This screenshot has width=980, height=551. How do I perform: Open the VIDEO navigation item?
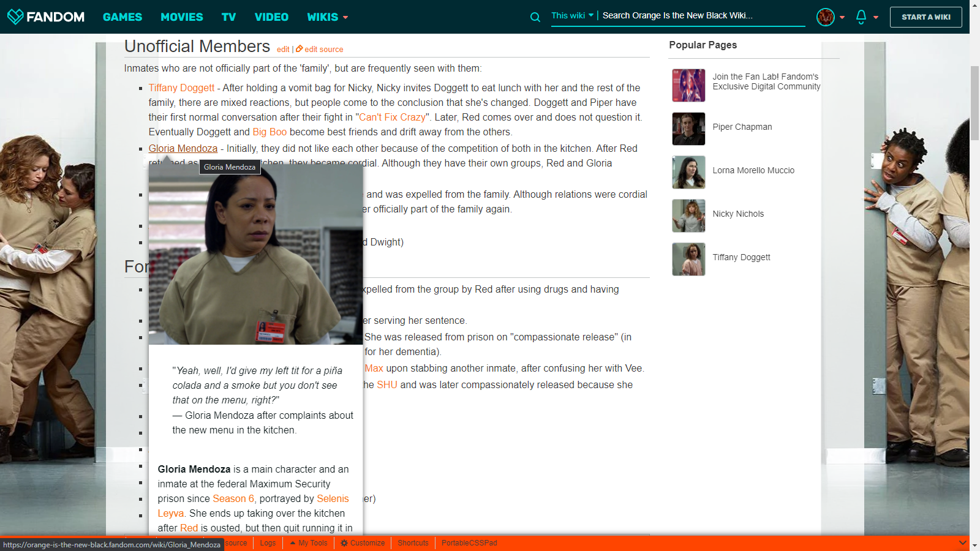click(x=271, y=17)
